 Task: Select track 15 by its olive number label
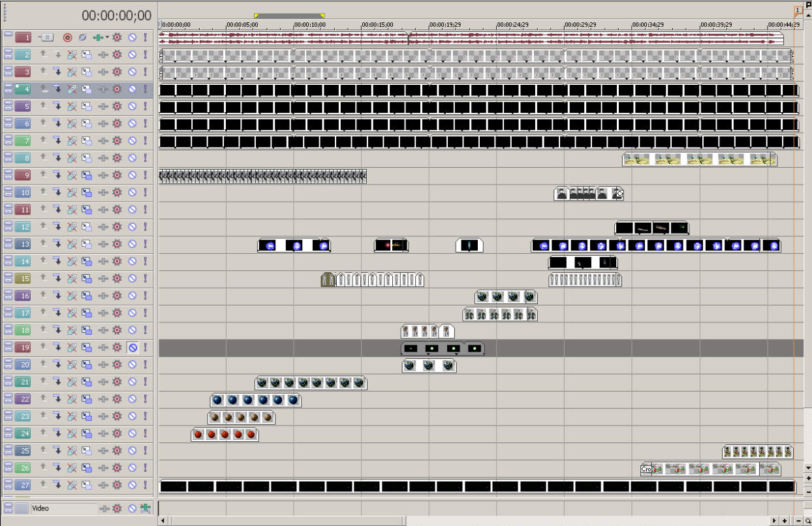pyautogui.click(x=23, y=278)
